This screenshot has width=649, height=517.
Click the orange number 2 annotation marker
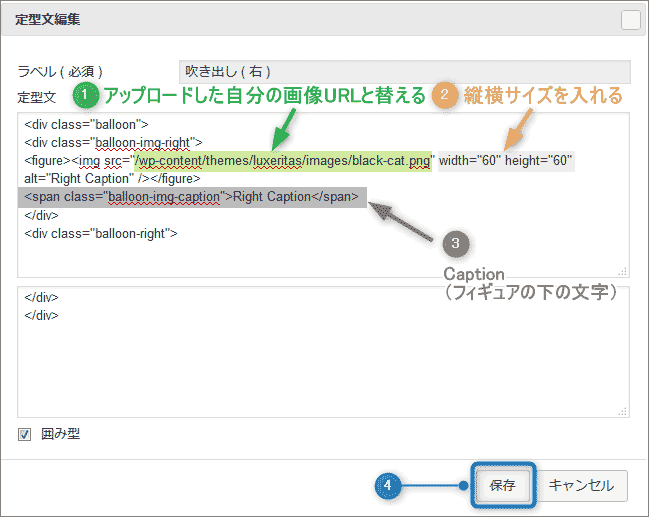click(444, 96)
